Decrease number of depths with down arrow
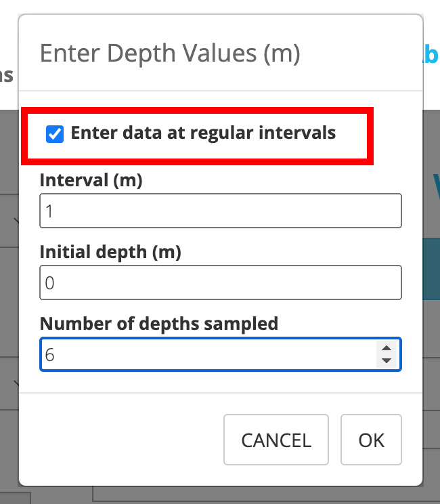This screenshot has width=440, height=504. tap(387, 360)
